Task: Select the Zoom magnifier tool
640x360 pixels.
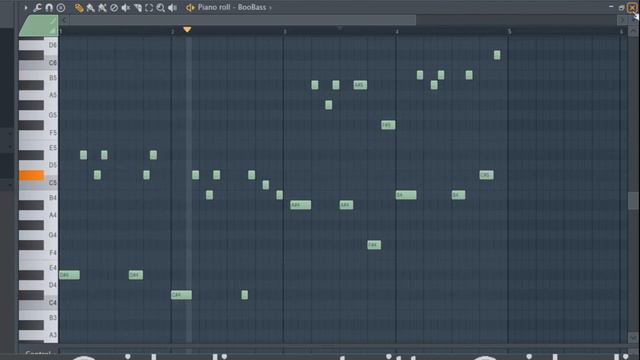Action: tap(161, 7)
